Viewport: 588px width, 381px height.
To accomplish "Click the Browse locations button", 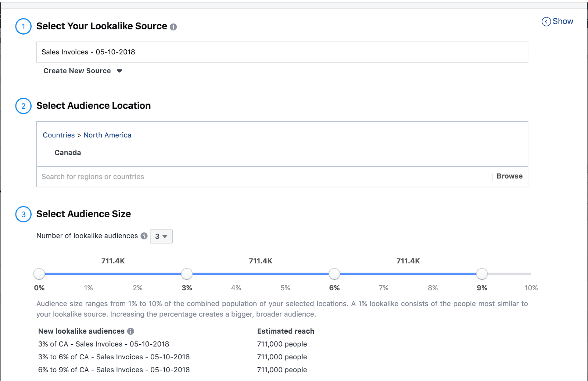I will [509, 176].
